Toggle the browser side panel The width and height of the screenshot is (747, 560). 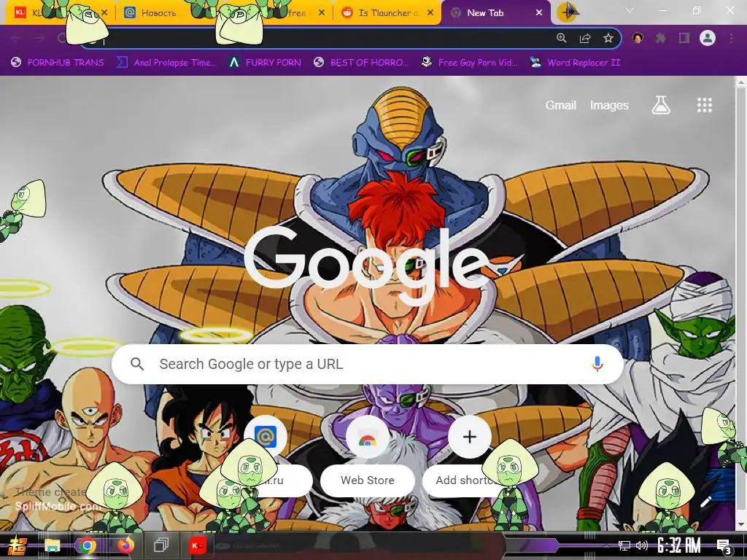tap(684, 39)
